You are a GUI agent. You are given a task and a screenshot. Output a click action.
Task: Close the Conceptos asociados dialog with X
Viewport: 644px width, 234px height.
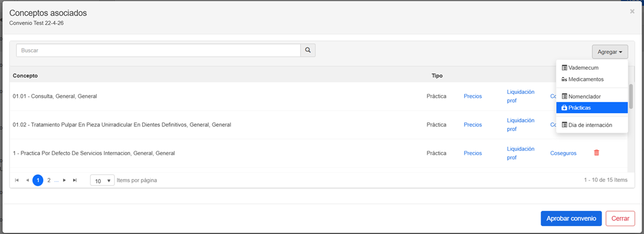tap(632, 11)
